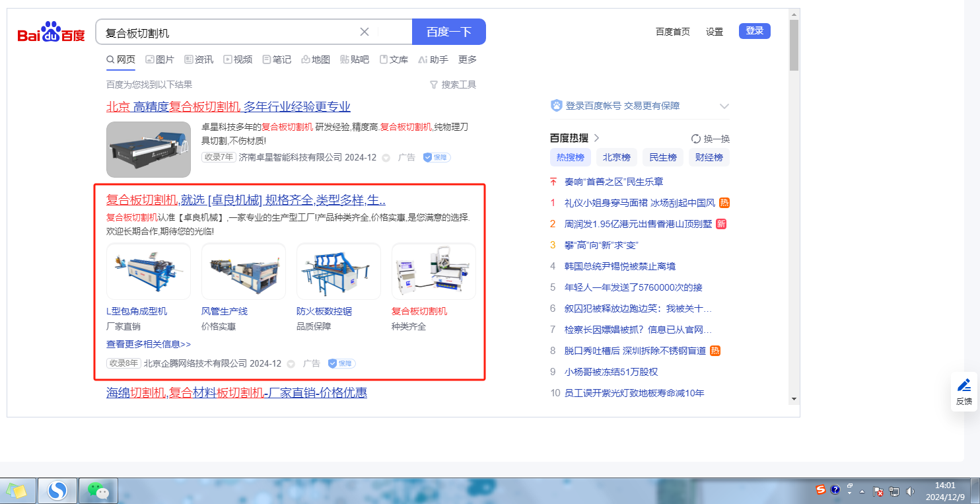
Task: Click the 种类齐全 cutting machine product image
Action: coord(434,271)
